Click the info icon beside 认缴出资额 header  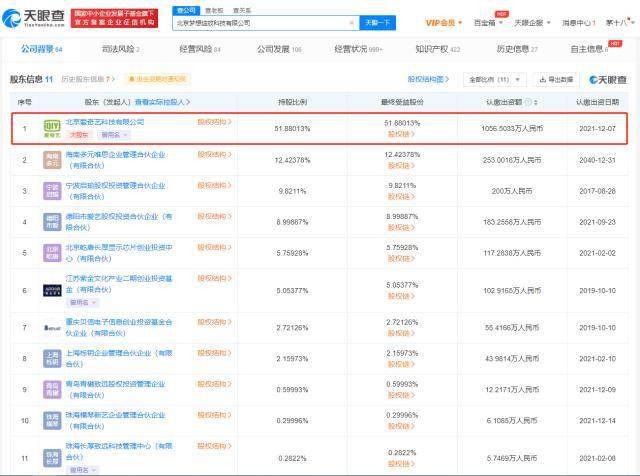pos(528,102)
